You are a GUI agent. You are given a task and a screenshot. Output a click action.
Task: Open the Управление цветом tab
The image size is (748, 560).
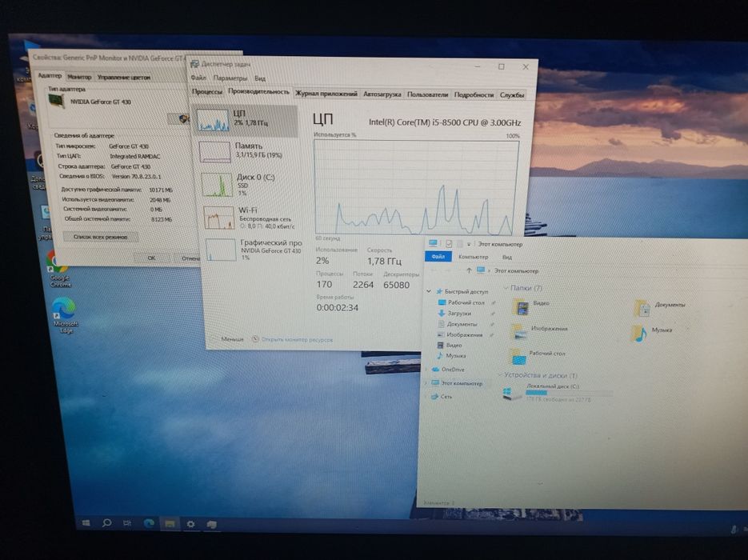coord(124,78)
